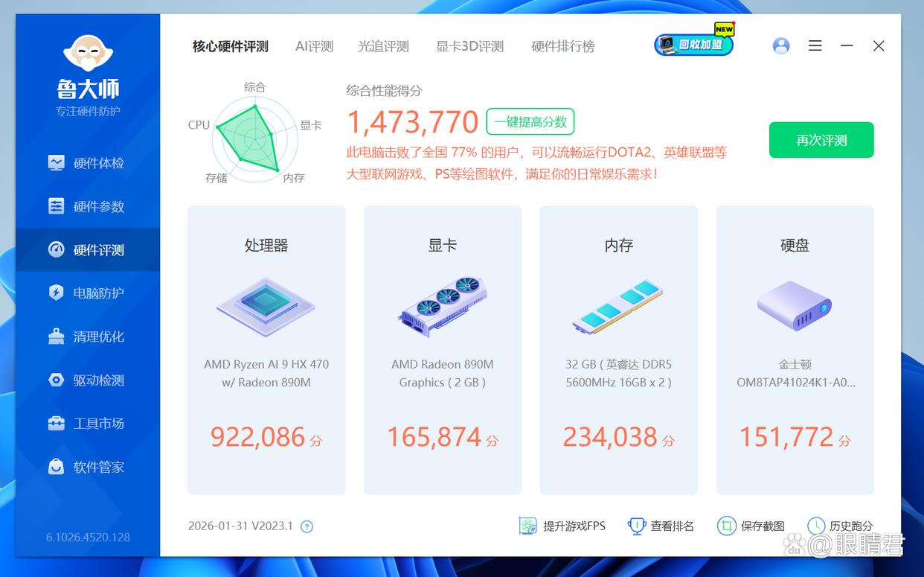Click the 工具市场 toolbox icon in the sidebar
Image resolution: width=924 pixels, height=577 pixels.
(56, 423)
